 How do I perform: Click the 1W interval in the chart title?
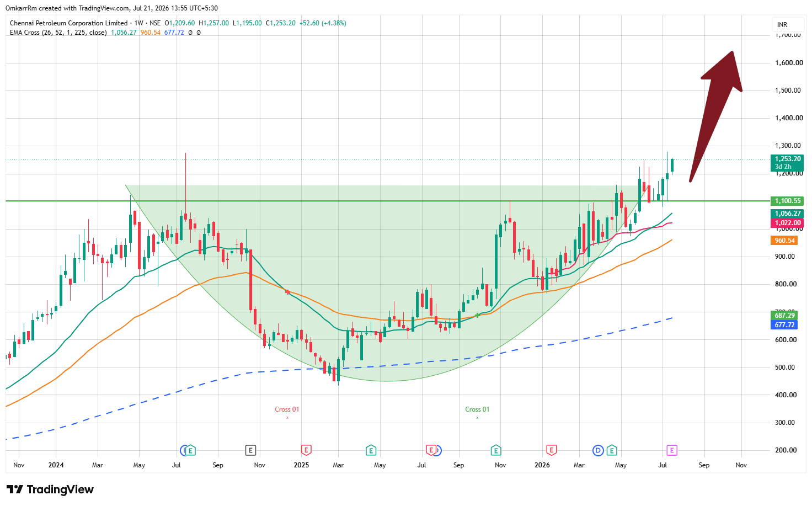[139, 23]
